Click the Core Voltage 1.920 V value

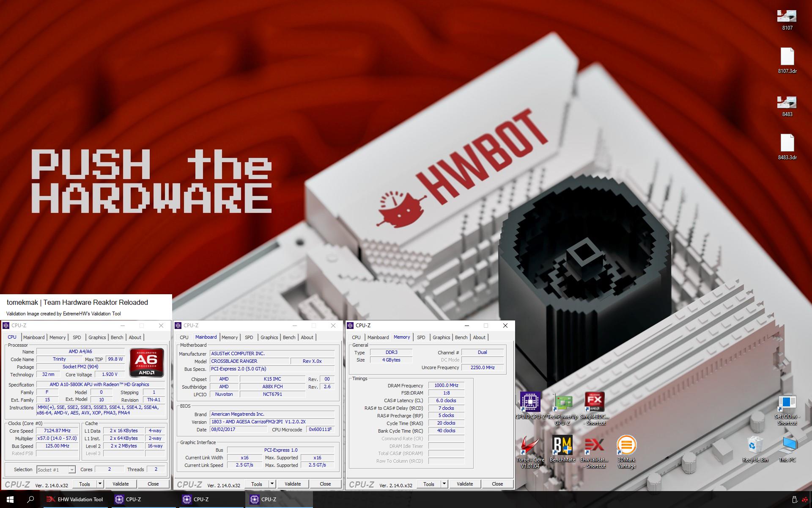point(110,375)
